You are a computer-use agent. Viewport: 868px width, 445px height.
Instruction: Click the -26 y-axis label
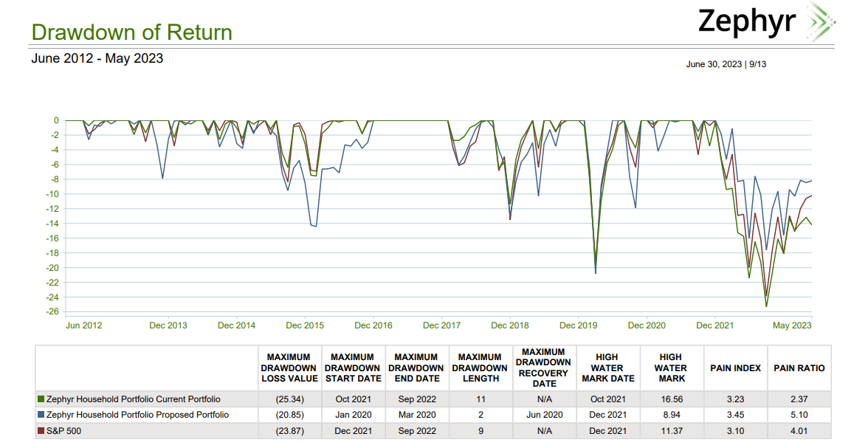[52, 311]
